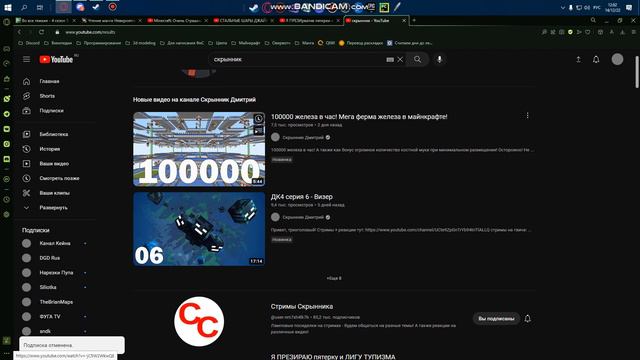The height and width of the screenshot is (360, 640).
Task: Click the page vertical scrollbar thumb
Action: pos(637,72)
